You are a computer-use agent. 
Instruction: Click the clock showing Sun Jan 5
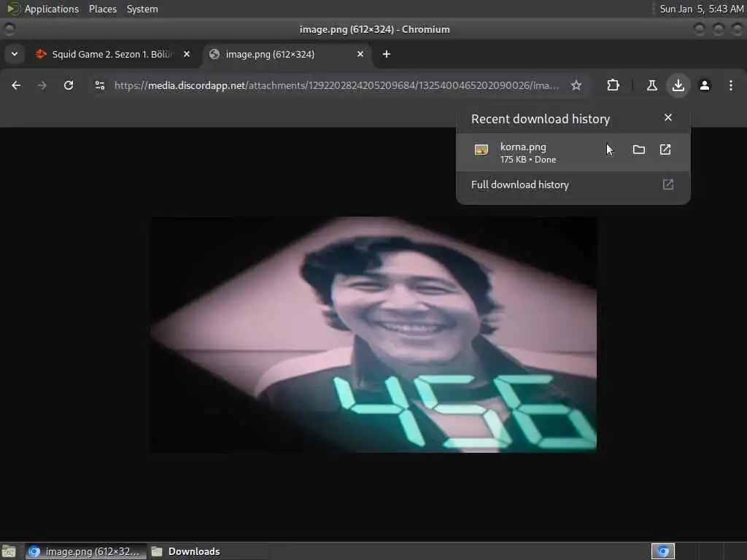click(701, 9)
